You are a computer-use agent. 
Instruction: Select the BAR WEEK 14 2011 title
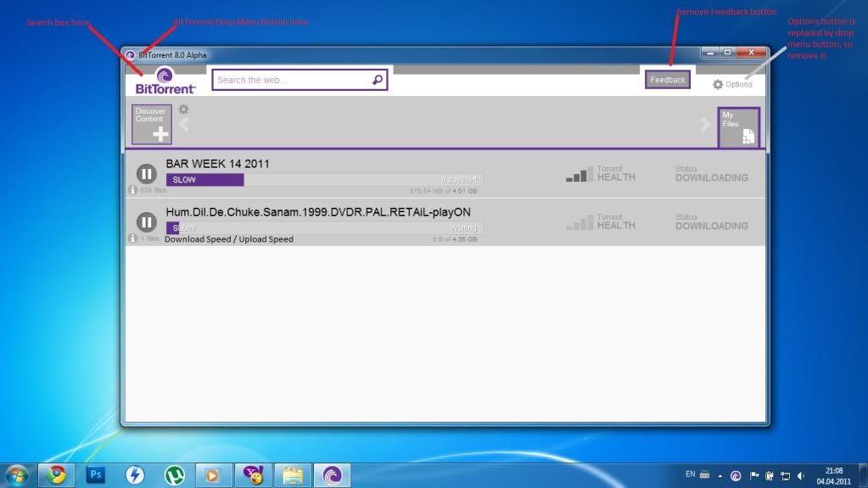coord(217,164)
